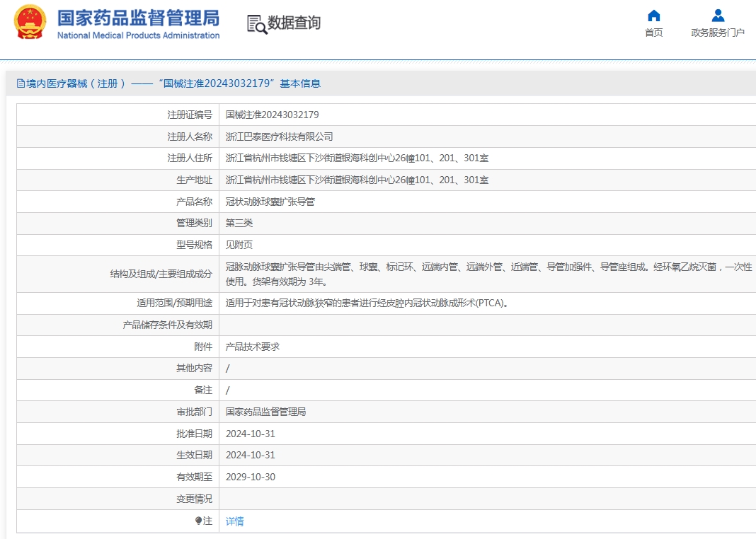This screenshot has width=756, height=539.
Task: Click the 第三类 management class value
Action: point(239,223)
